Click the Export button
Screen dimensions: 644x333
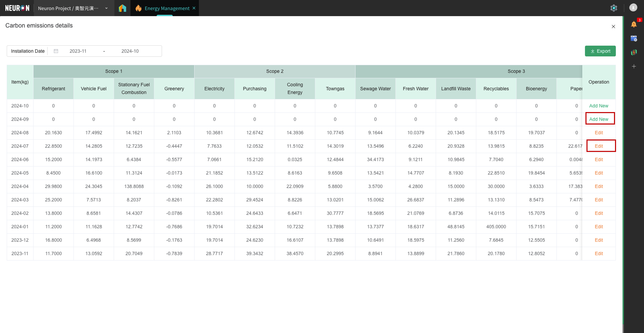tap(600, 51)
